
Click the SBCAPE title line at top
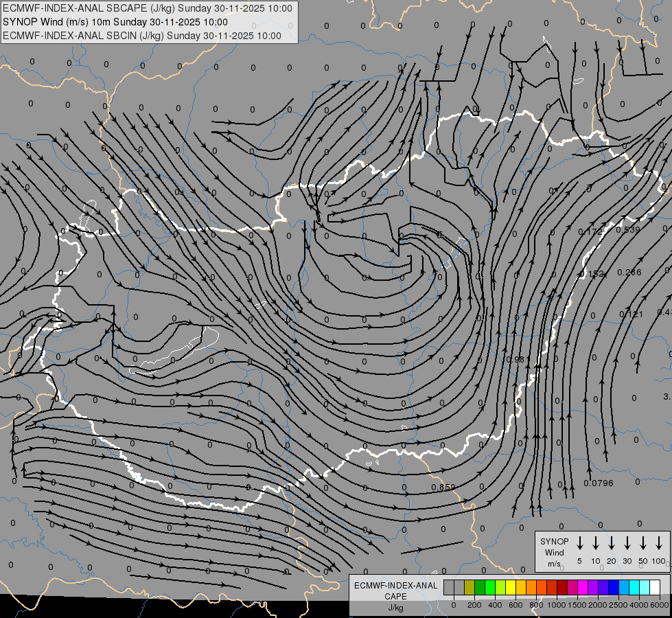coord(148,8)
